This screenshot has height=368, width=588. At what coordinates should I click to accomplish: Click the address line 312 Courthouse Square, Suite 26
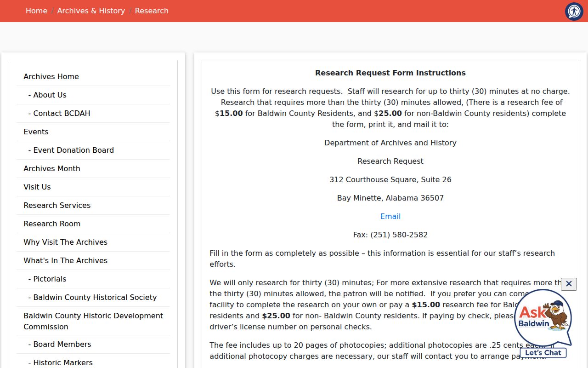[390, 179]
